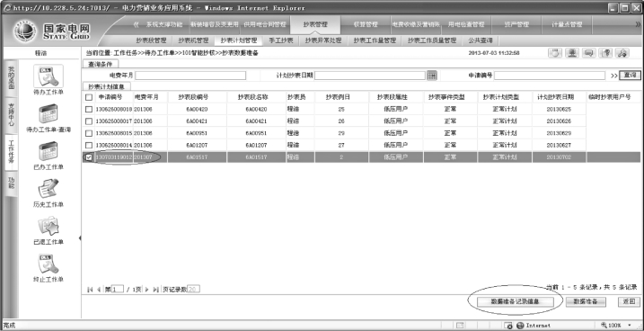Click the key toolbar icon
The width and height of the screenshot is (644, 331).
(x=622, y=53)
